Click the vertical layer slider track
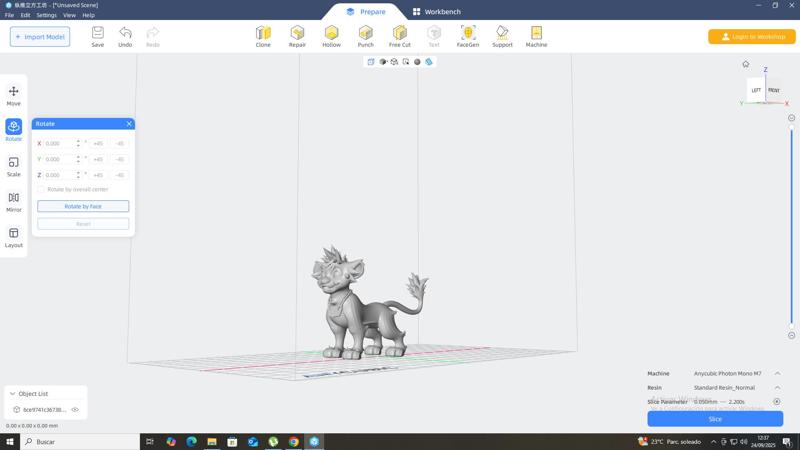The image size is (800, 450). pyautogui.click(x=791, y=227)
